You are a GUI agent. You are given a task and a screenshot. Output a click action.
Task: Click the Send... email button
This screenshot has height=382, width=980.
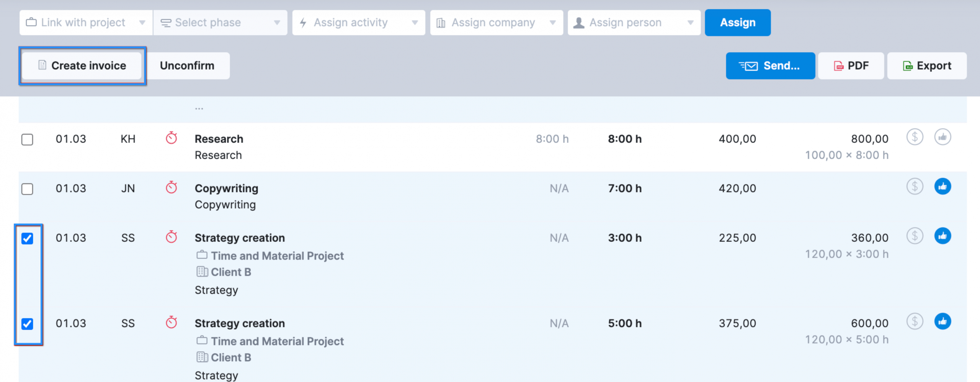tap(770, 66)
